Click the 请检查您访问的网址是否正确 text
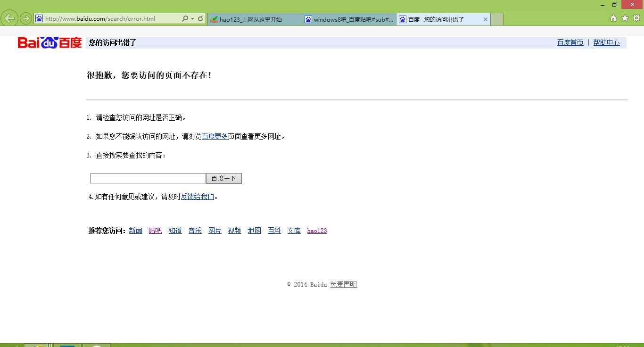 141,117
